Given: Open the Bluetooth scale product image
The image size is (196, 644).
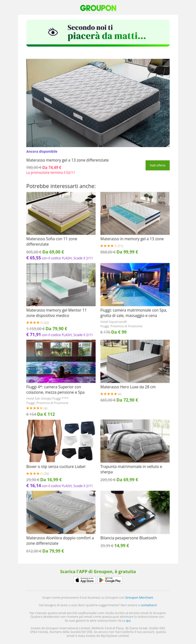Looking at the screenshot, I should point(135,512).
